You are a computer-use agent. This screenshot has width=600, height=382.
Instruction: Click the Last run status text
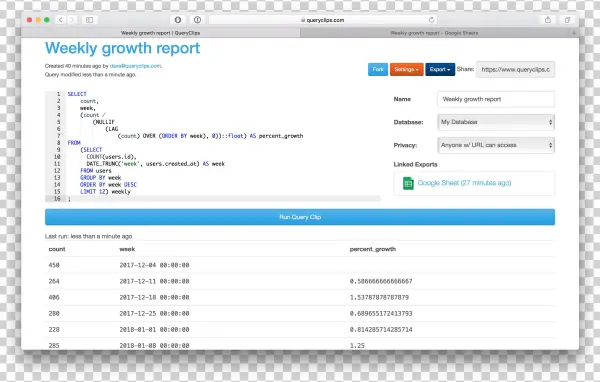[88, 237]
